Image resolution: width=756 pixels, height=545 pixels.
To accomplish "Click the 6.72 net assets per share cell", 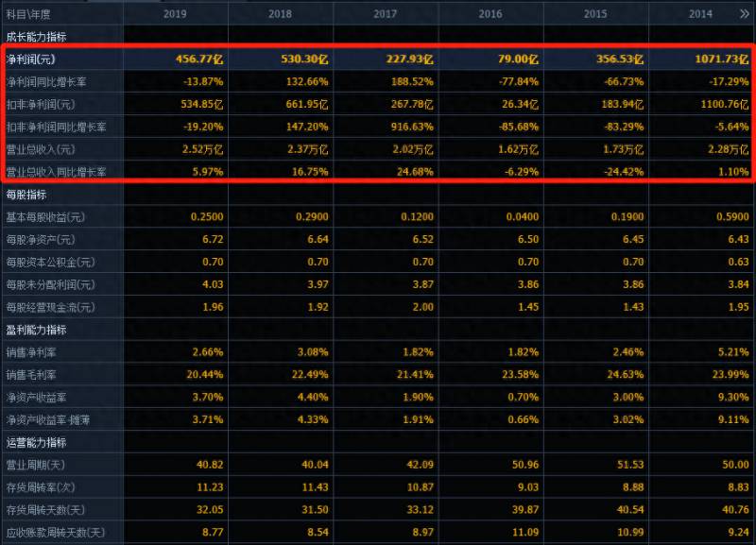I will point(213,240).
